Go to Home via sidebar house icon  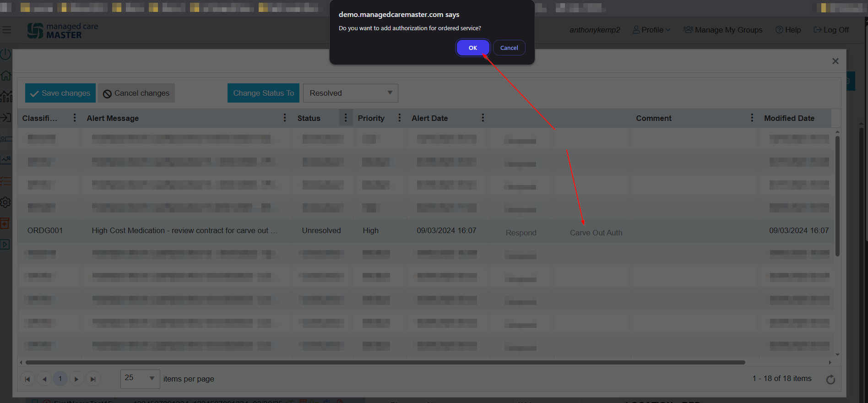[x=5, y=76]
